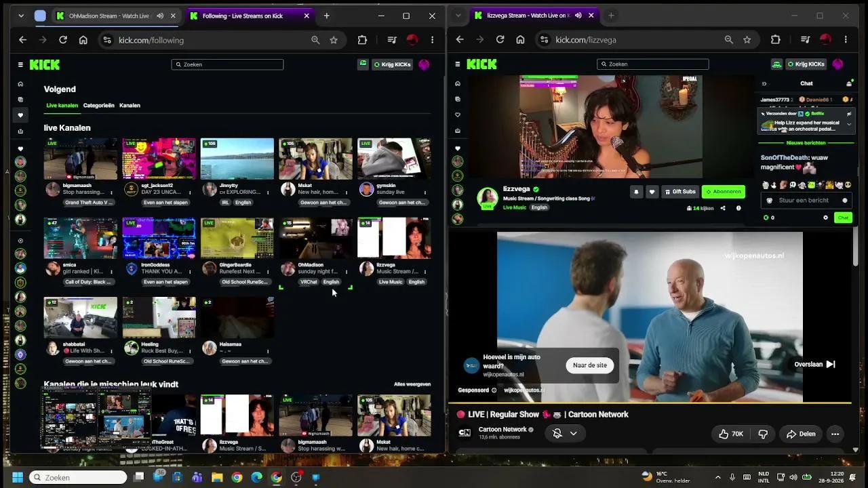868x488 pixels.
Task: Skip the ad with Overslaan button
Action: tap(814, 364)
